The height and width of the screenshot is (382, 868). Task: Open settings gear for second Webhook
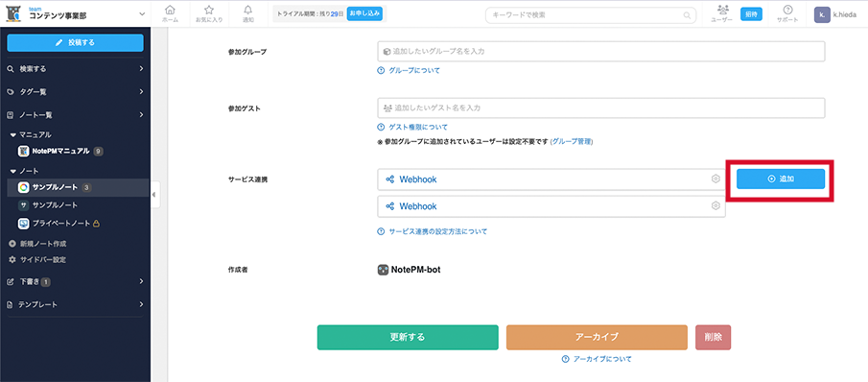[x=716, y=206]
